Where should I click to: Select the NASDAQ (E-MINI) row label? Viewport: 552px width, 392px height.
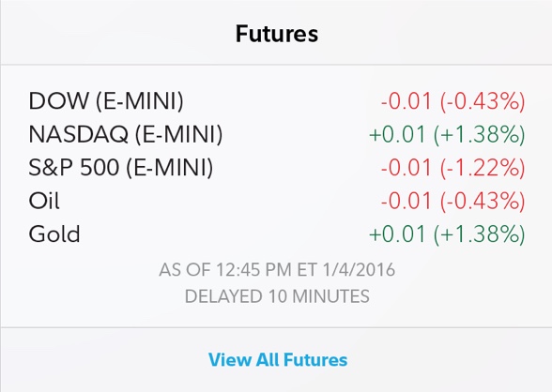(x=126, y=134)
